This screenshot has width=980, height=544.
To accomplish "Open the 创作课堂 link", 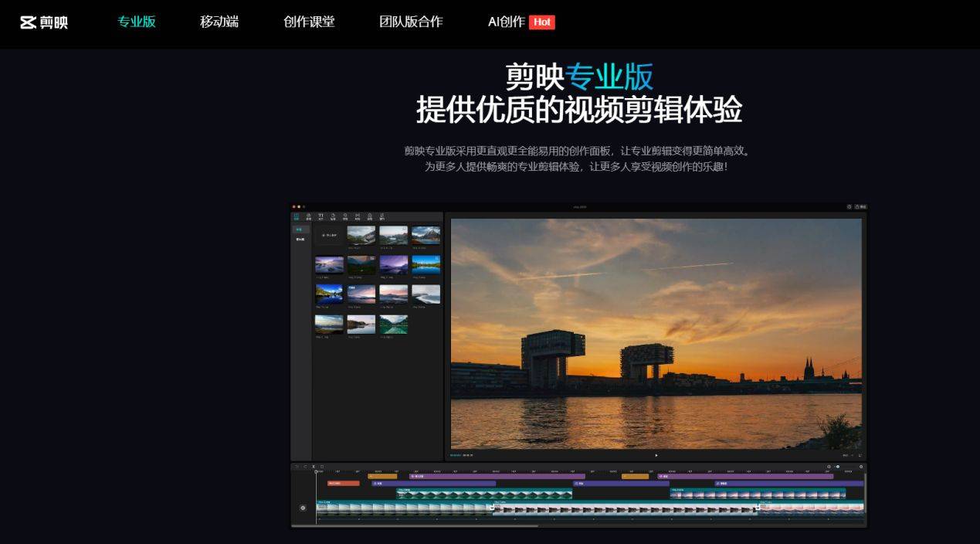I will (x=309, y=22).
